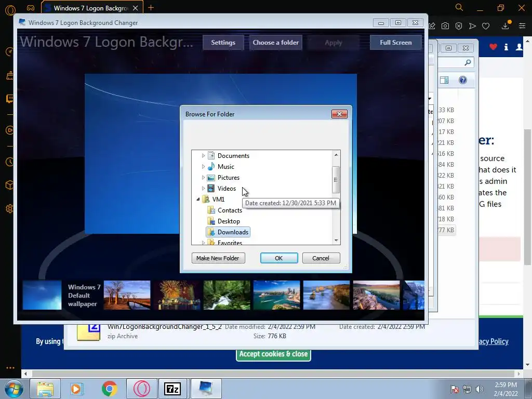Click the folder tree scroll up arrow
The width and height of the screenshot is (532, 399).
click(x=336, y=155)
